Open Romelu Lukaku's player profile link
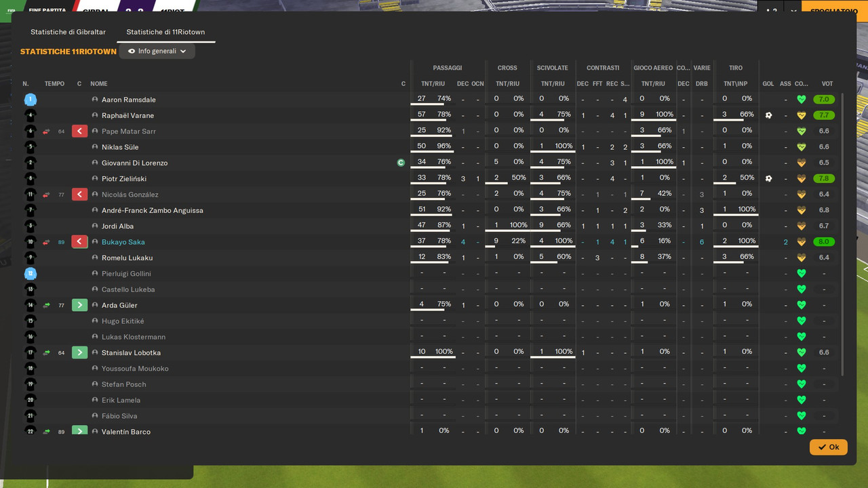Viewport: 868px width, 488px height. [x=127, y=258]
